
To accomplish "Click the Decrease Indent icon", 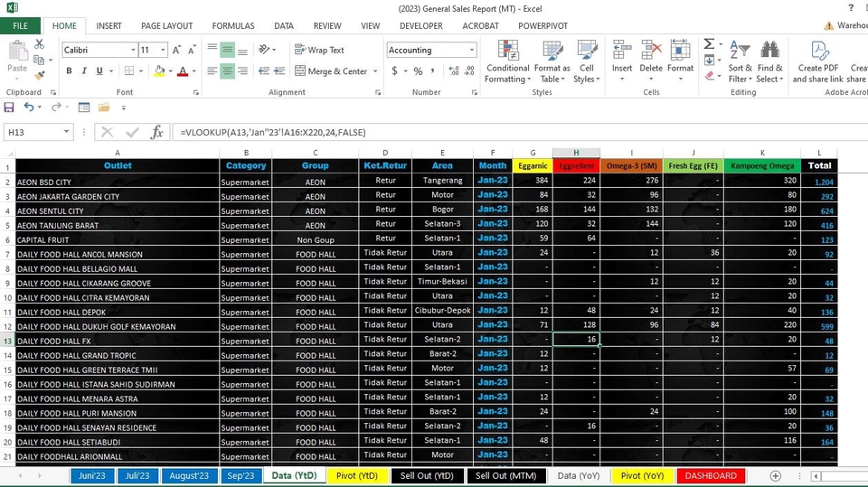I will coord(264,70).
